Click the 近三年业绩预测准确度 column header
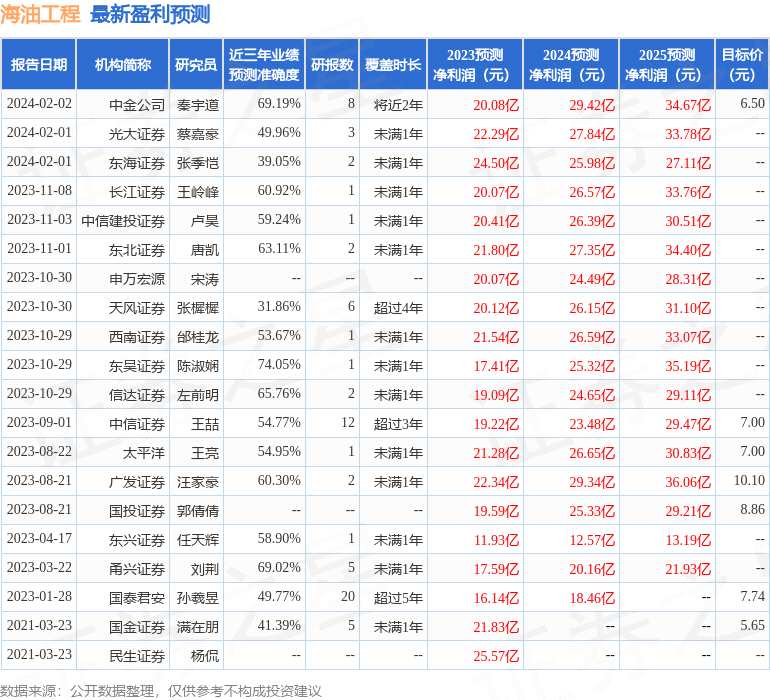 [264, 64]
